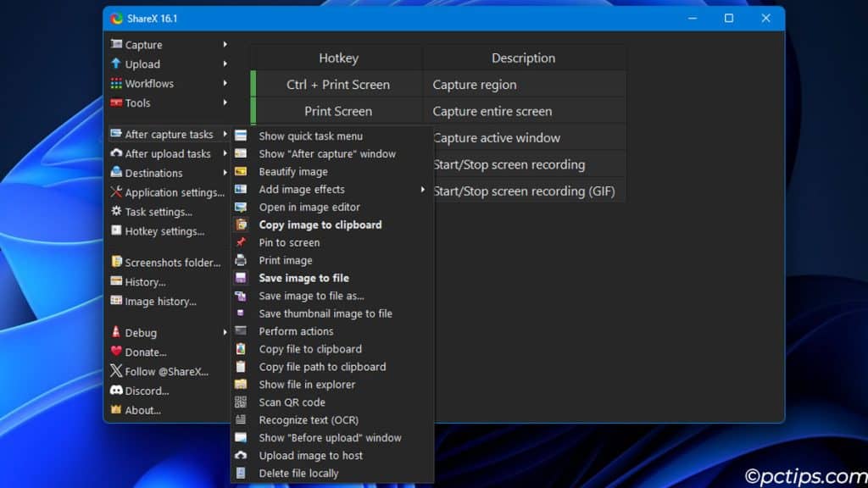868x488 pixels.
Task: Click the Tools toolbox icon
Action: pos(116,103)
